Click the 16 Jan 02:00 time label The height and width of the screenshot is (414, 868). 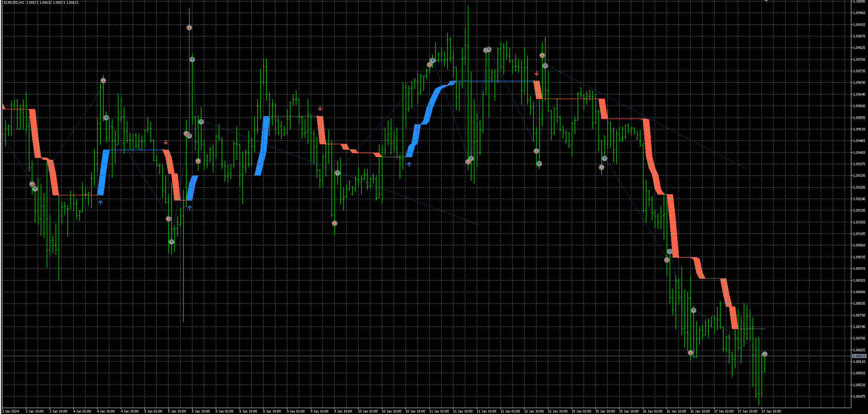[653, 411]
